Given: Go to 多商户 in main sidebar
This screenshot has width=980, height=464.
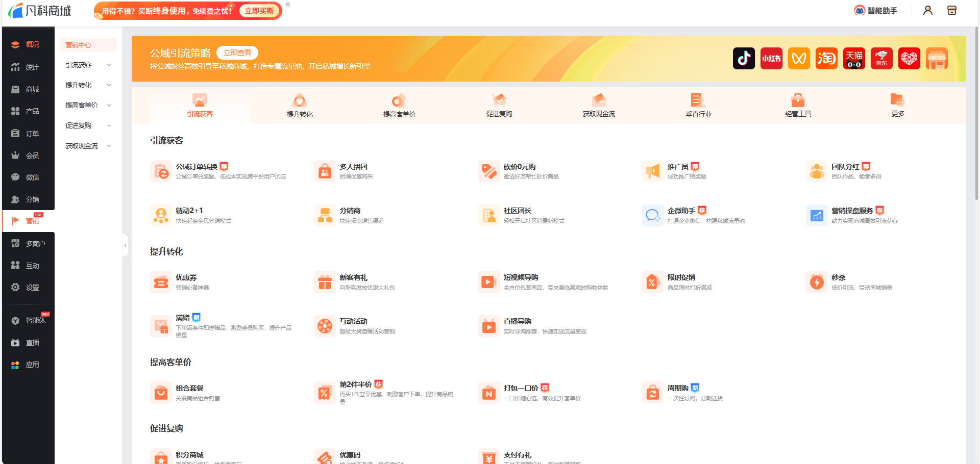Looking at the screenshot, I should 28,244.
